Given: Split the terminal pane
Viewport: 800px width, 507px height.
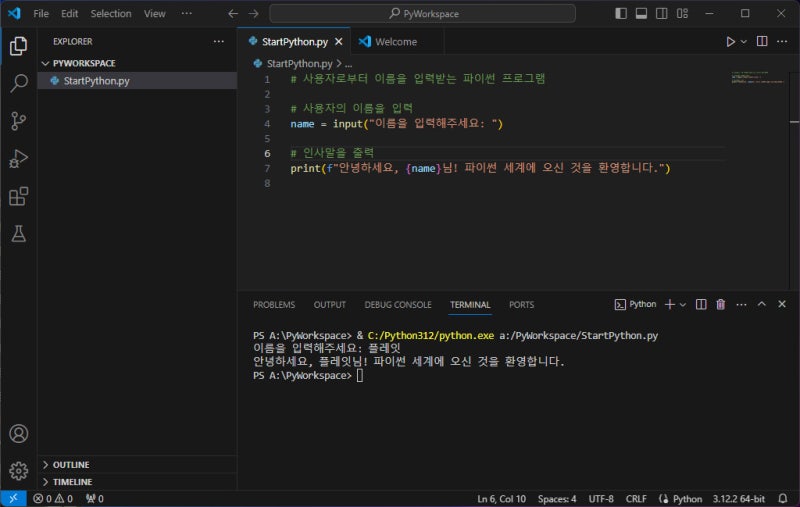Looking at the screenshot, I should [701, 305].
